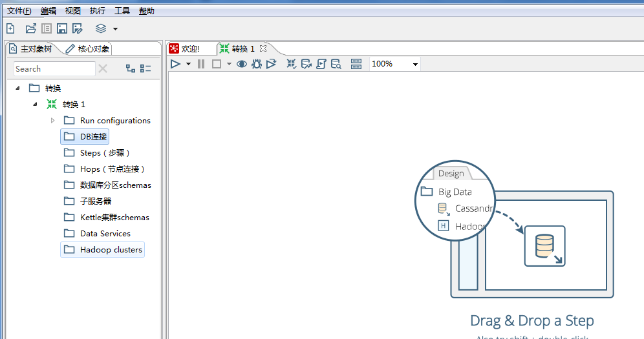Select the Hops（节点连接）folder

pos(104,169)
